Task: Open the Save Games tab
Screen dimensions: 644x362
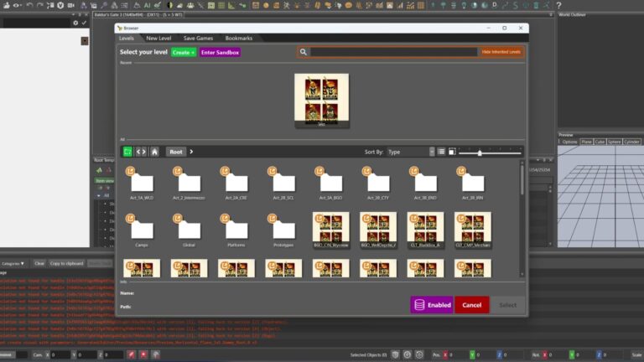Action: coord(198,39)
